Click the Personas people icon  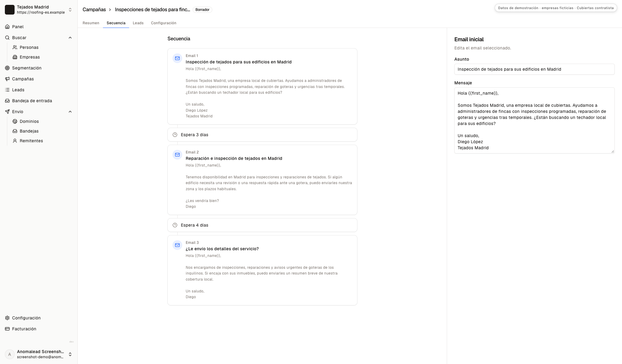[15, 47]
